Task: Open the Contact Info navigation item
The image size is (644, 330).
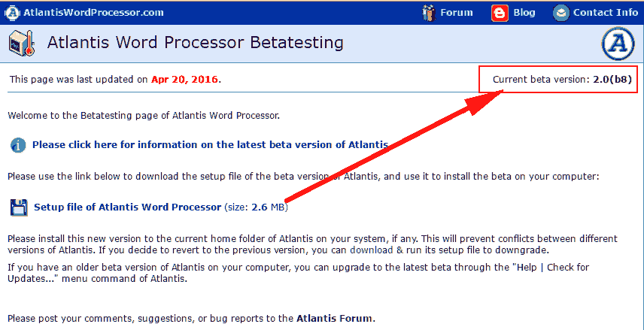Action: click(x=605, y=12)
